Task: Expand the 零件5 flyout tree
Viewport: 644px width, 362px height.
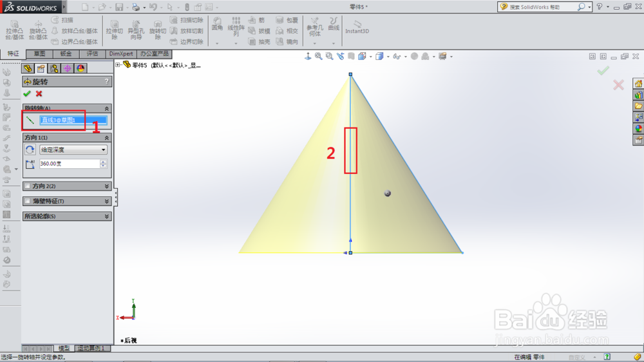Action: (x=118, y=65)
